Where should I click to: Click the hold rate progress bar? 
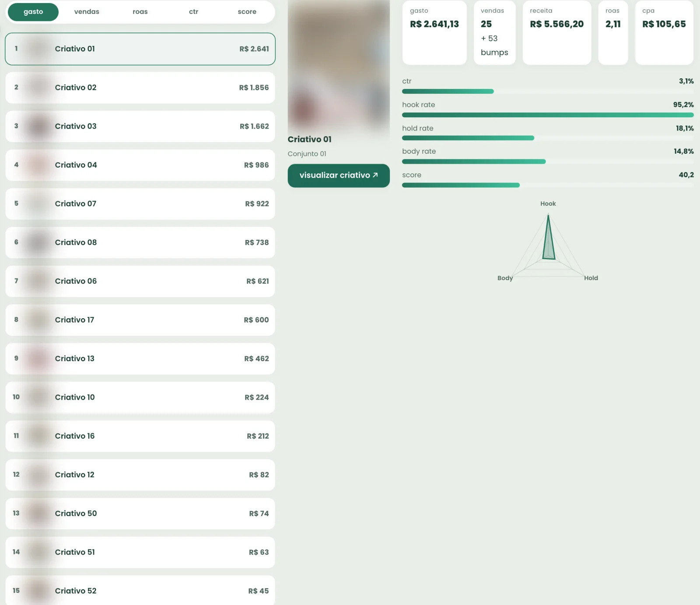548,138
